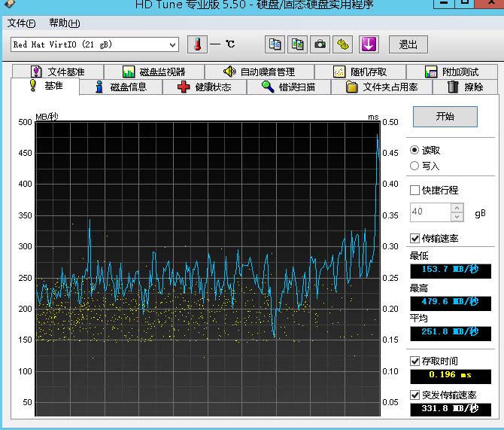Switch to the 磁盘信息 tab
This screenshot has width=504, height=430.
click(x=121, y=87)
